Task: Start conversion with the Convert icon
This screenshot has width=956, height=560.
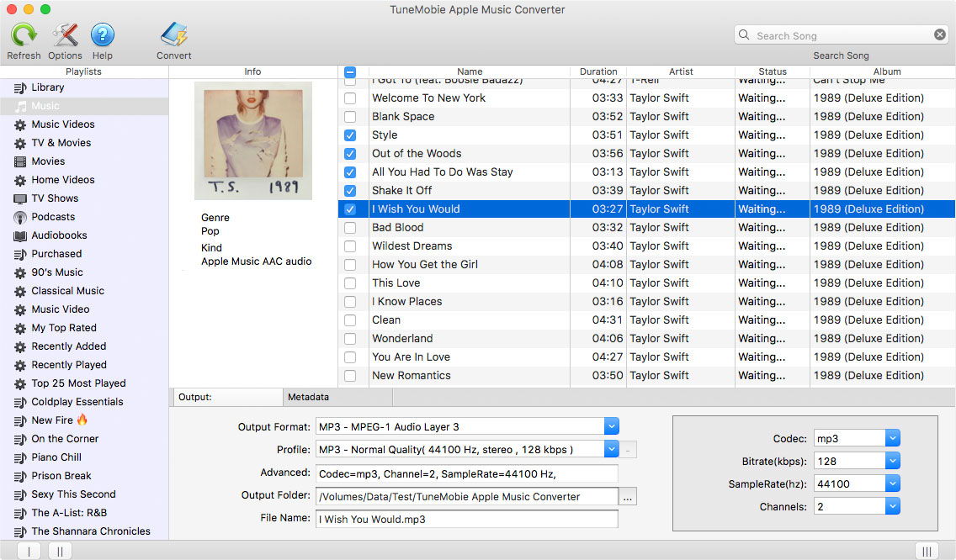Action: tap(173, 34)
